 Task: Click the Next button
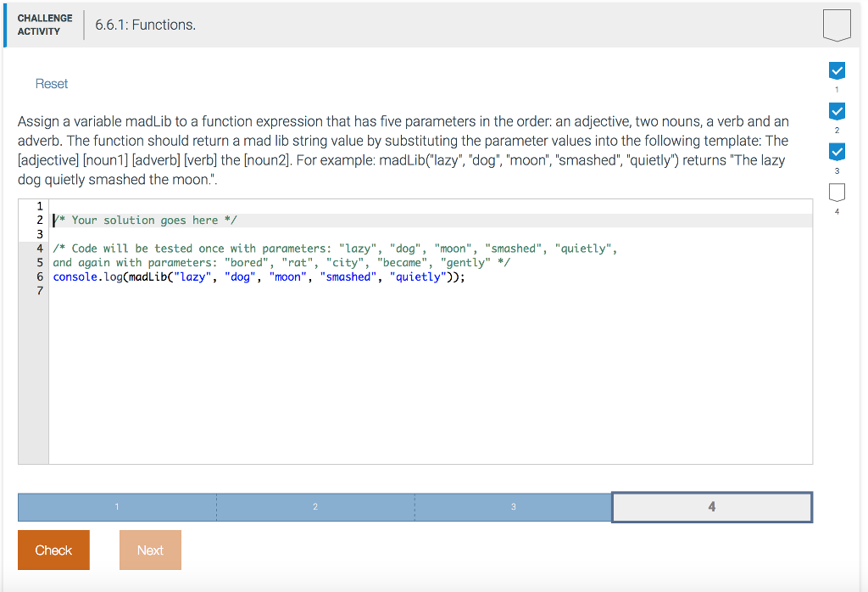point(150,550)
